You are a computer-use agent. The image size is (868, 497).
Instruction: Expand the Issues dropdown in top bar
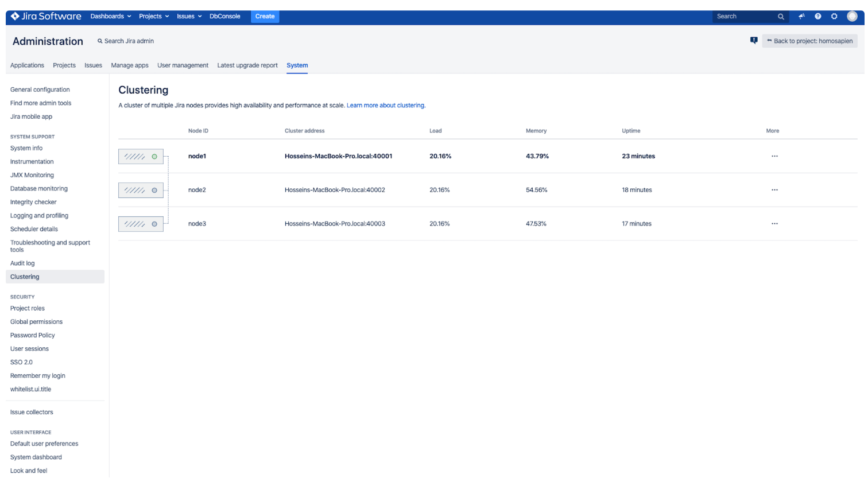coord(189,17)
